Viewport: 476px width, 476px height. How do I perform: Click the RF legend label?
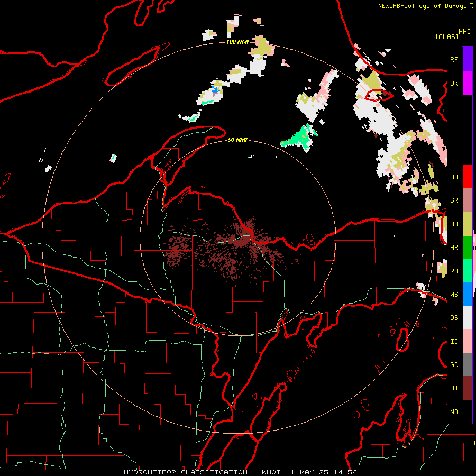click(454, 59)
